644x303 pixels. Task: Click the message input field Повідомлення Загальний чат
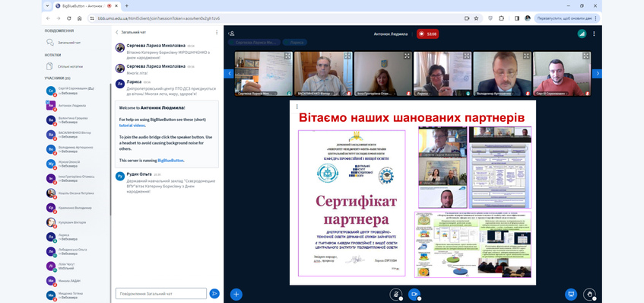[161, 294]
